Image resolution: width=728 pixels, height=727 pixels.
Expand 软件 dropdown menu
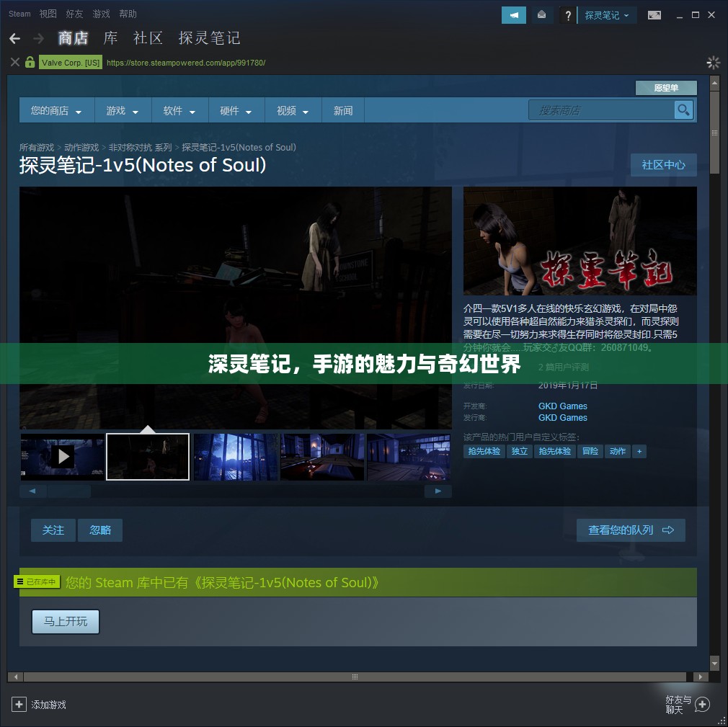coord(179,110)
